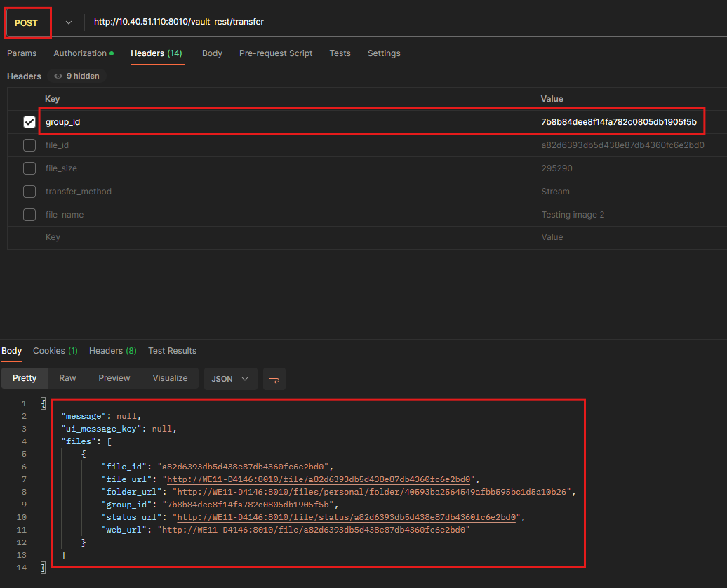Open the POST method dropdown arrow

69,22
